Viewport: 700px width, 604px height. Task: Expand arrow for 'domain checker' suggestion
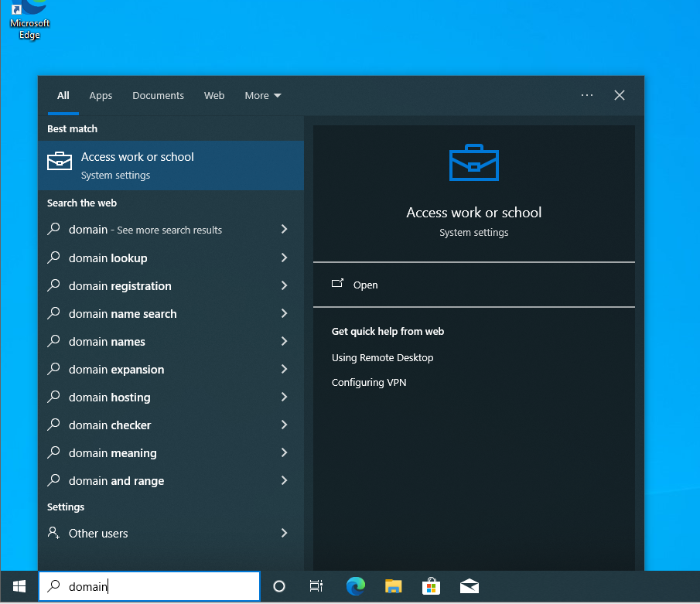[x=285, y=425]
